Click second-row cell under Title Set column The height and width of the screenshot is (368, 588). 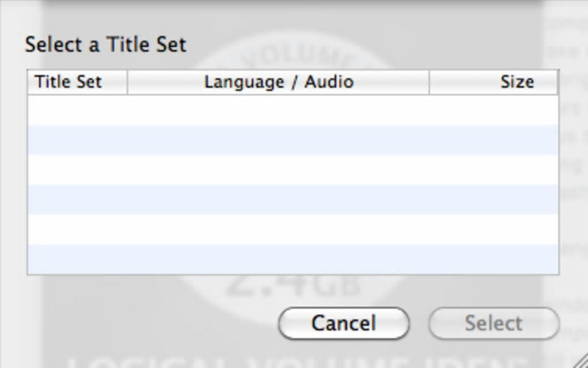coord(77,140)
